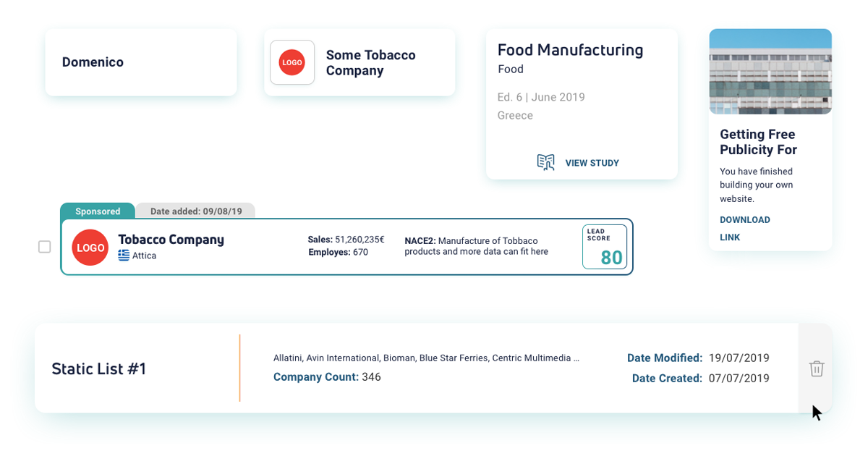This screenshot has width=868, height=451.
Task: Open the Date added: 09/08/19 tab
Action: coord(195,211)
